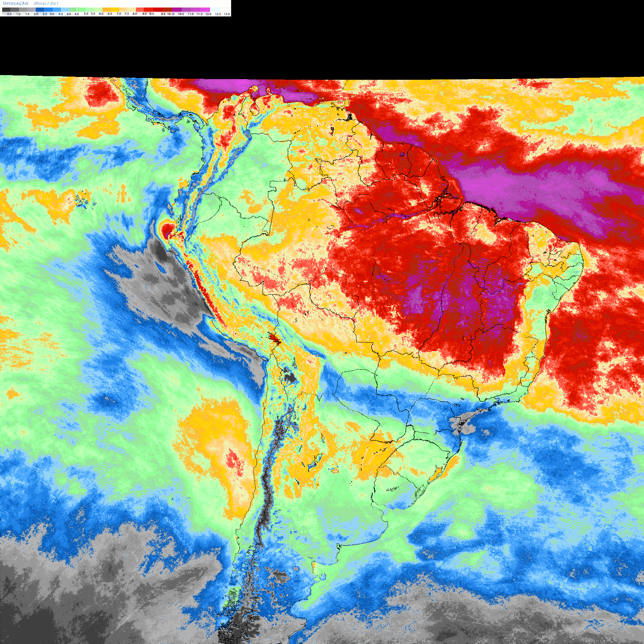Select the brownish dark red legend swatch
Screen dimensions: 644x644
click(167, 10)
